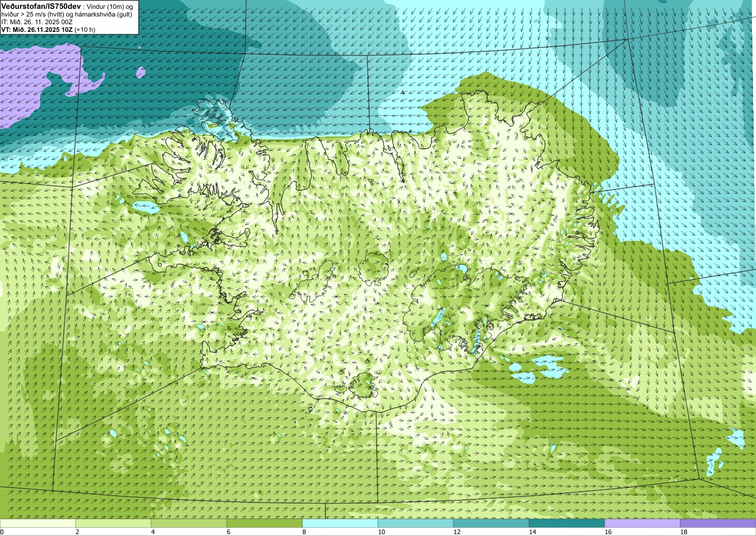Select the "6" scale tick label
The height and width of the screenshot is (536, 756).
pos(229,532)
